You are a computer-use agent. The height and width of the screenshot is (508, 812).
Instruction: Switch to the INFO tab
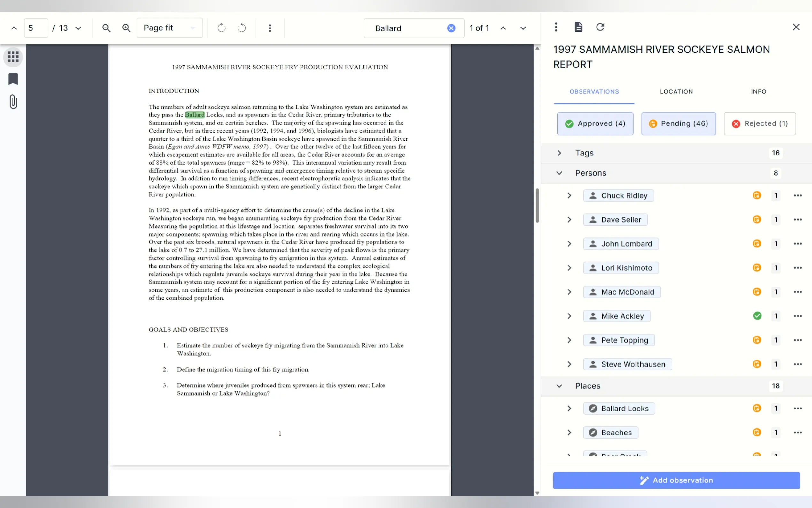click(x=758, y=92)
